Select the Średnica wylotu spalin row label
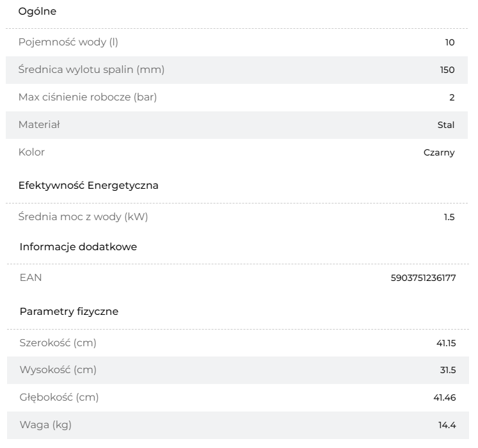Image resolution: width=478 pixels, height=448 pixels. (x=92, y=70)
